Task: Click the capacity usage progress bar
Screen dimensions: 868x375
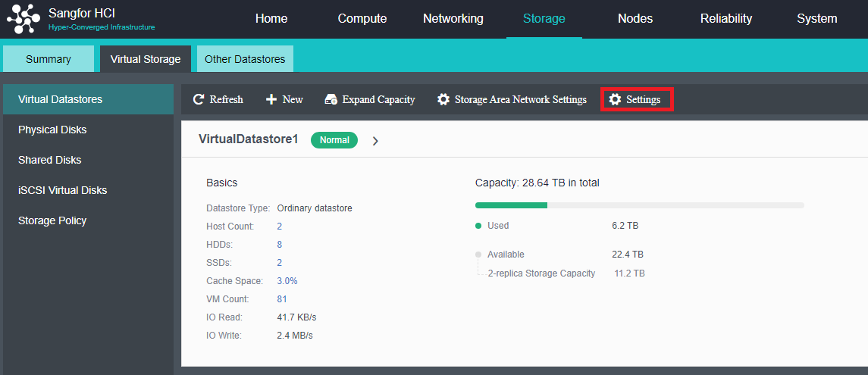Action: [x=639, y=205]
